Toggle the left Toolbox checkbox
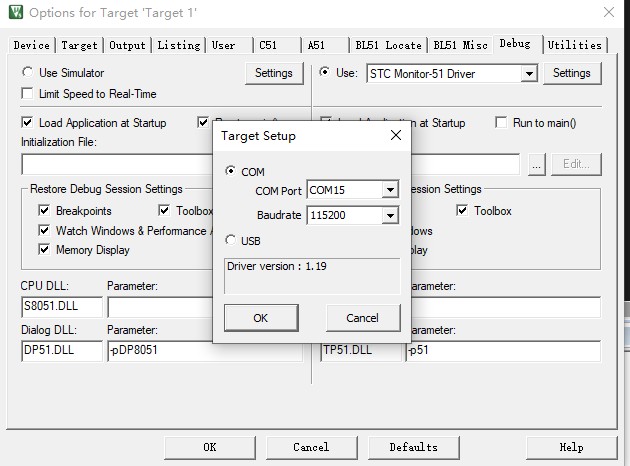 (164, 210)
